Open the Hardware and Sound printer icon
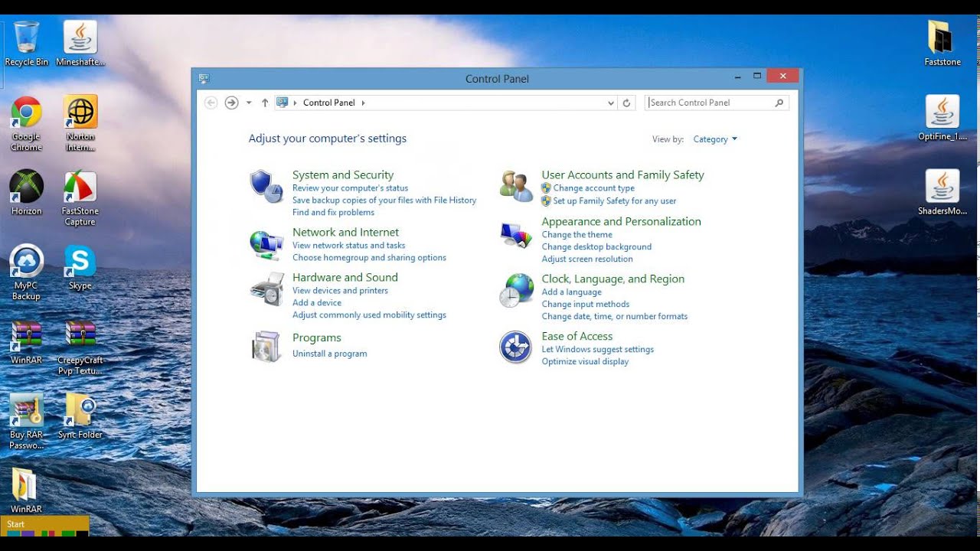Screen dimensions: 980x551 tap(266, 289)
